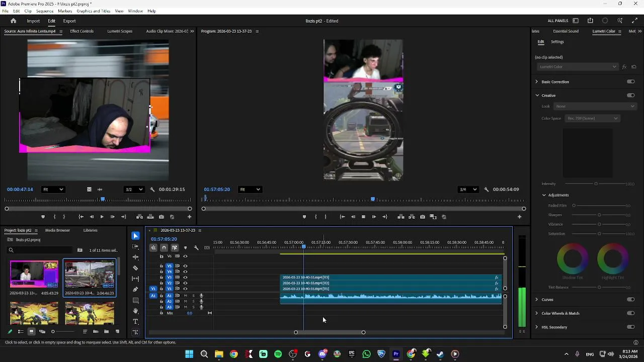
Task: Select the Pen tool
Action: (135, 290)
